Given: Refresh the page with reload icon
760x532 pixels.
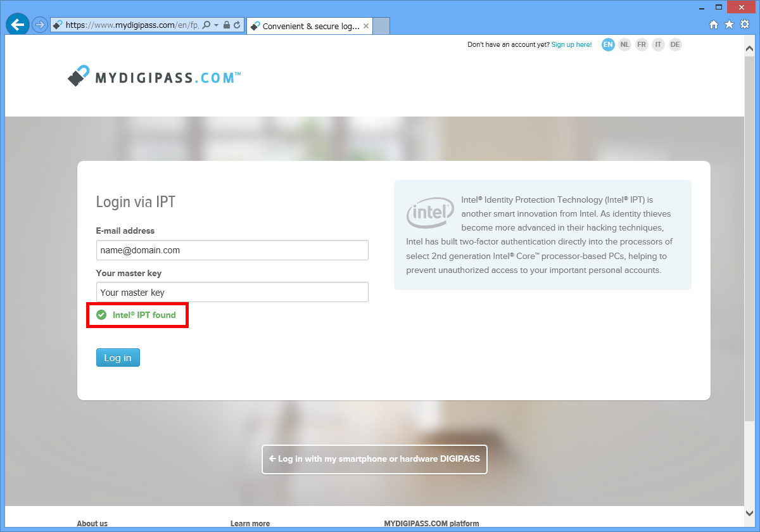Looking at the screenshot, I should point(237,25).
